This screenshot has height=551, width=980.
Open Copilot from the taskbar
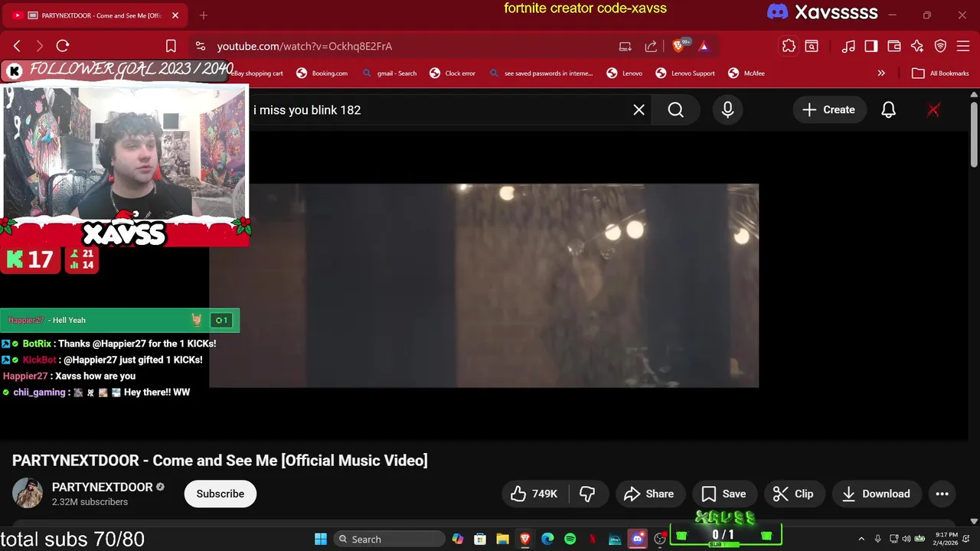[458, 539]
